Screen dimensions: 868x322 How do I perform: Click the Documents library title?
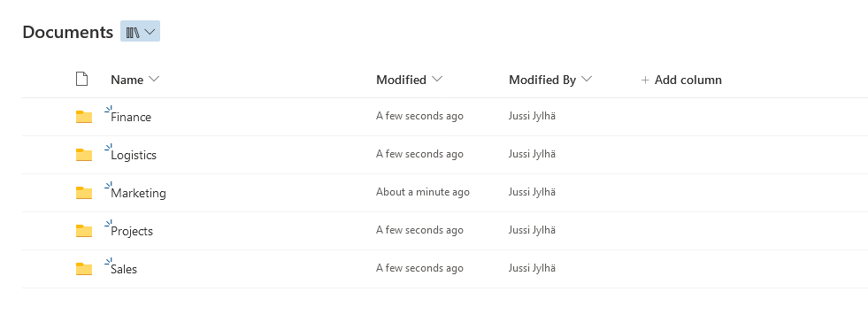pyautogui.click(x=67, y=32)
